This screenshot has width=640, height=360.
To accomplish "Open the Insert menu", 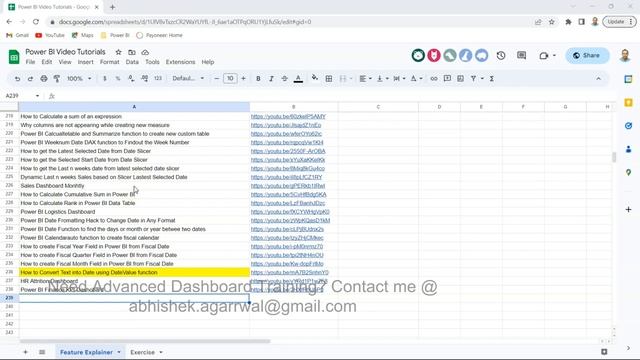I will click(x=85, y=62).
